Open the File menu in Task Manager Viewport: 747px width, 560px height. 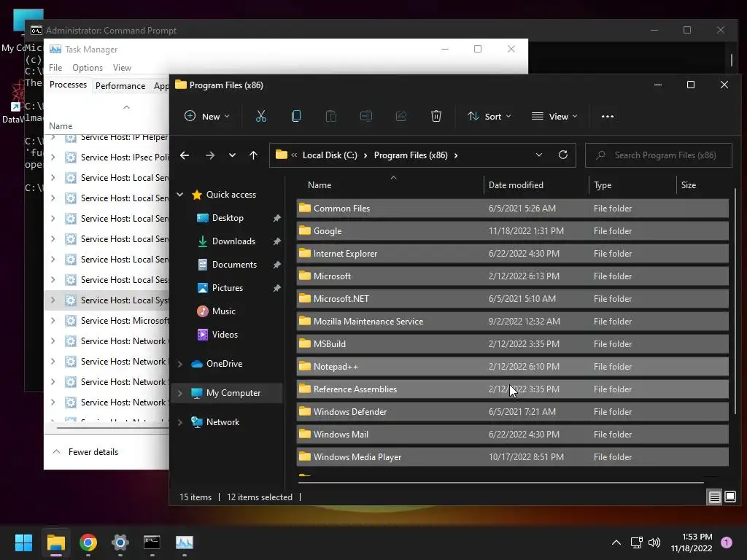[55, 68]
